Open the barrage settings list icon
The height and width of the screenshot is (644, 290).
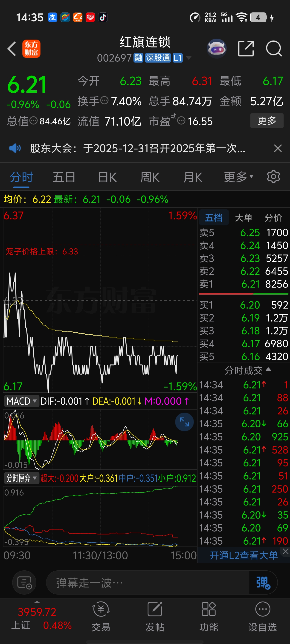coord(24,583)
